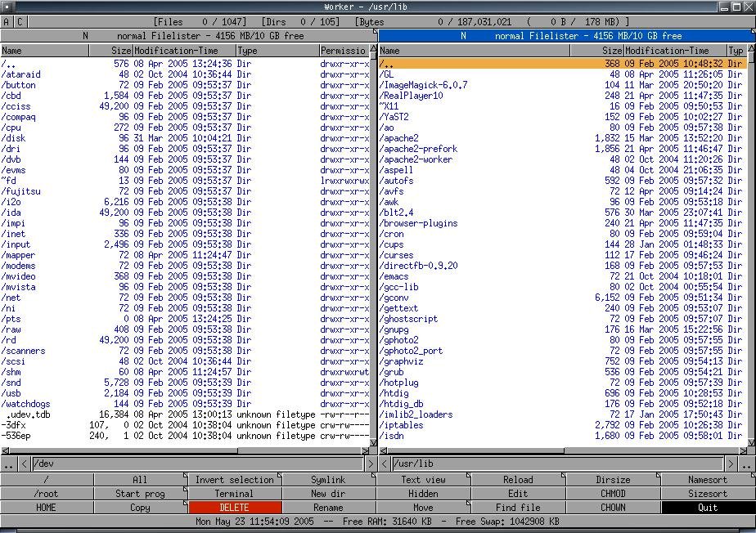Viewport: 756px width, 533px height.
Task: Click the Reload button
Action: click(518, 480)
